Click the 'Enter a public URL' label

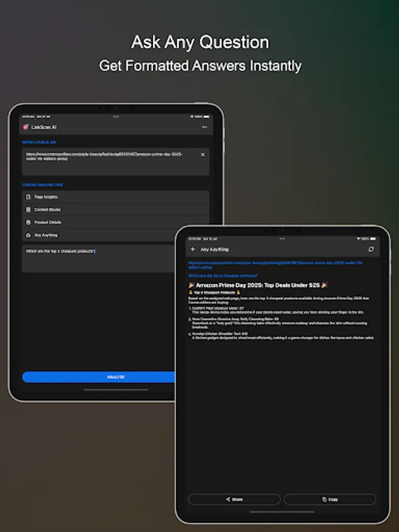(40, 142)
